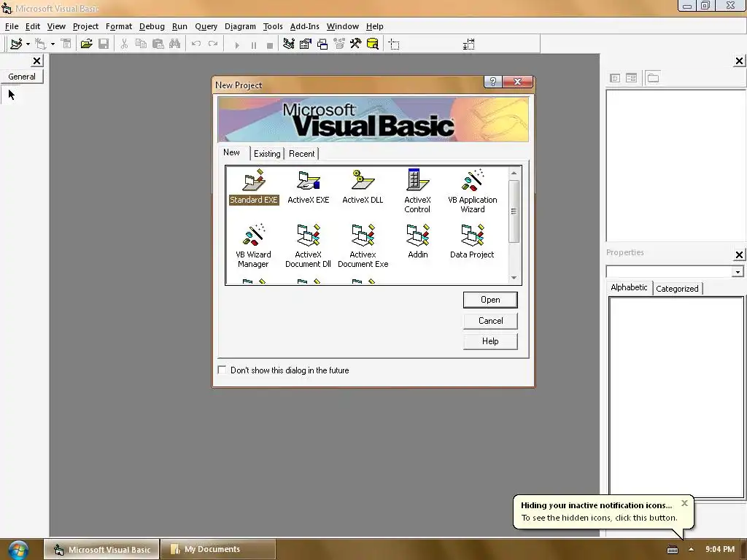Viewport: 747px width, 560px height.
Task: Open the Properties object dropdown
Action: pyautogui.click(x=738, y=272)
